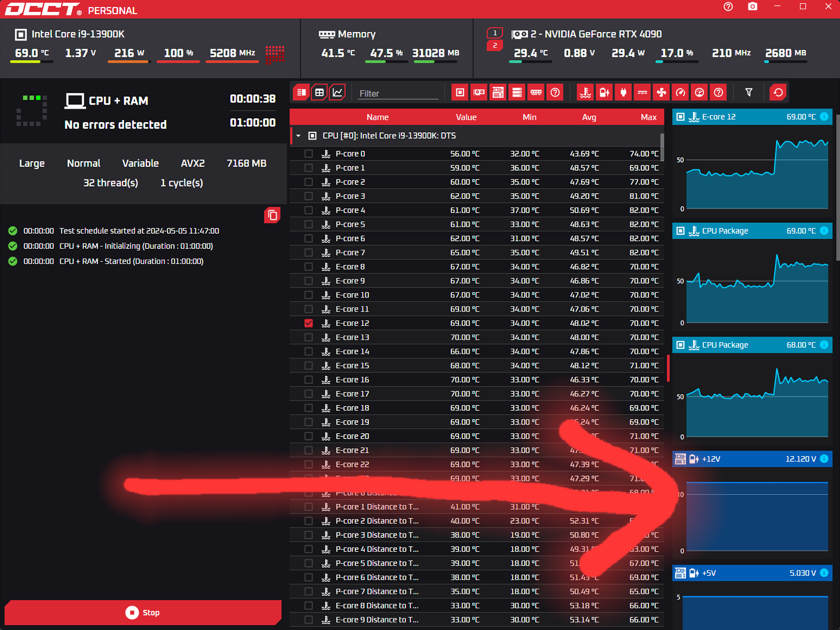Click the '7168 MB' memory setting

(x=247, y=163)
